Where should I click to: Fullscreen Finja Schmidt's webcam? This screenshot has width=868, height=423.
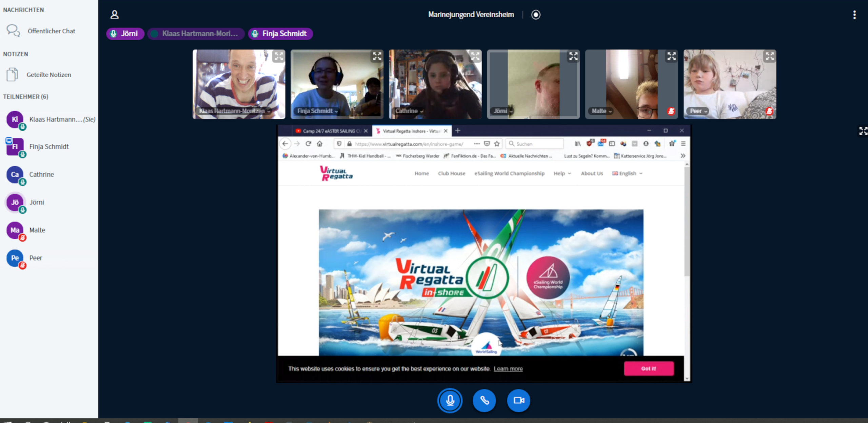click(377, 56)
